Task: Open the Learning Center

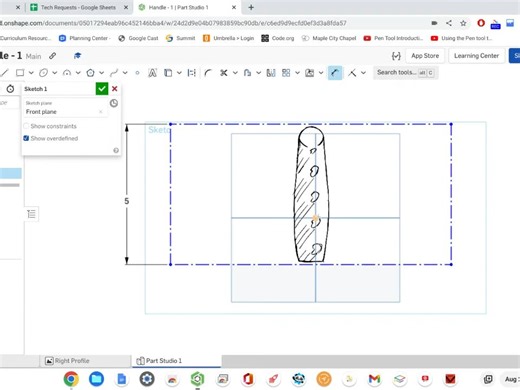Action: (476, 56)
